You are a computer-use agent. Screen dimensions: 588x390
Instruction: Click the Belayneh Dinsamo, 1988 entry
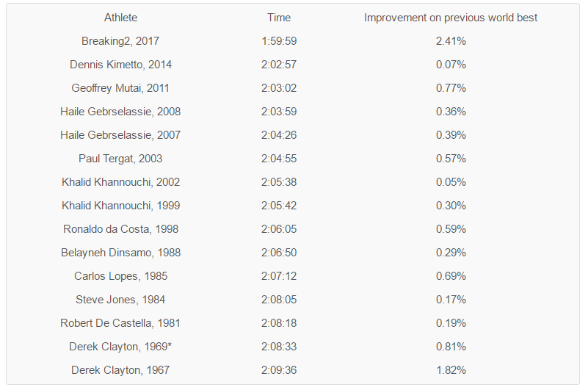[120, 253]
